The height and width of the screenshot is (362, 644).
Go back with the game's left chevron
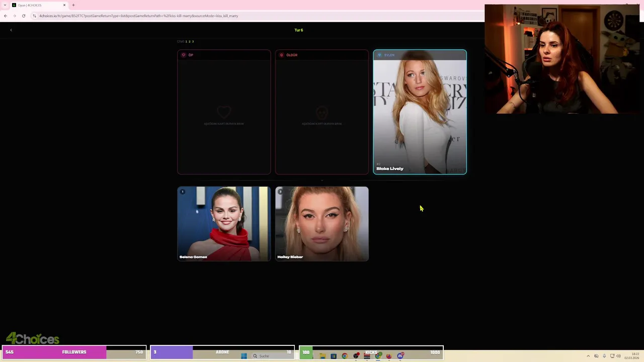click(x=11, y=30)
